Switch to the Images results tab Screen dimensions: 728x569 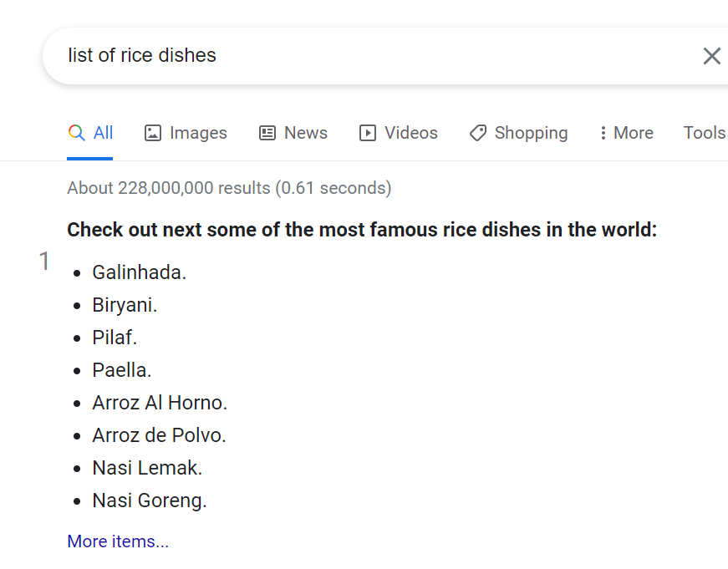click(198, 133)
